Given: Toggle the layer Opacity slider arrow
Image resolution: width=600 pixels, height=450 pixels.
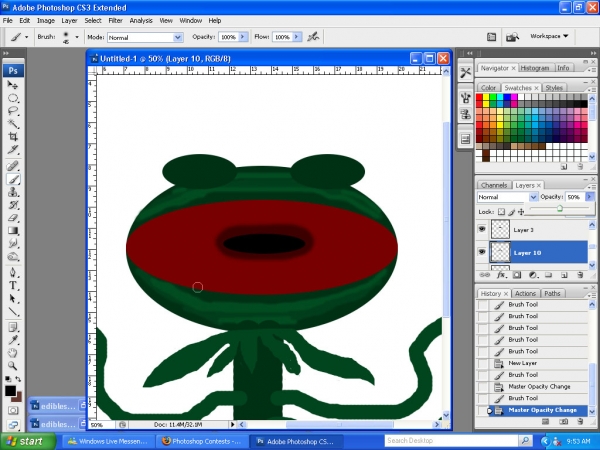Looking at the screenshot, I should (589, 197).
